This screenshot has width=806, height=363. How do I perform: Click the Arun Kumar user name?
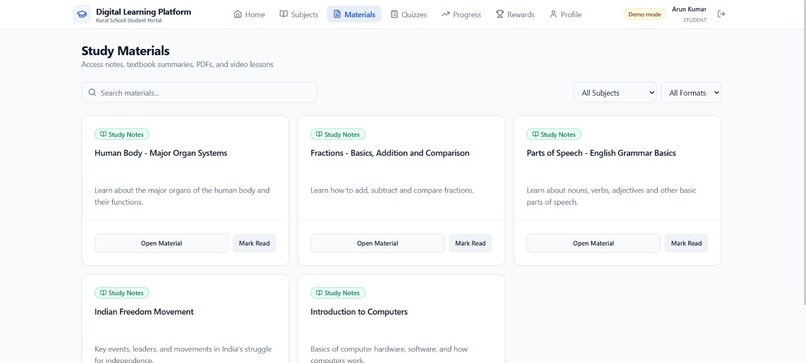coord(689,9)
